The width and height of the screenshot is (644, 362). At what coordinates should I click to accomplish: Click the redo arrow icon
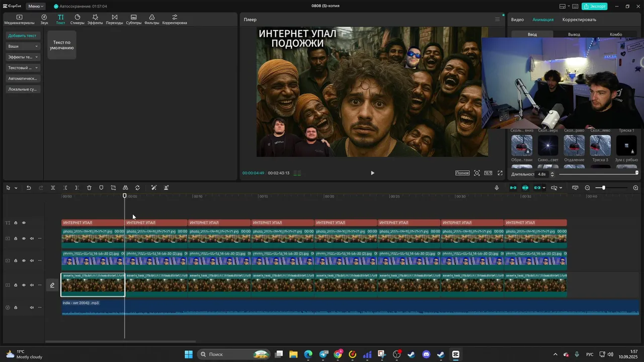pos(41,188)
